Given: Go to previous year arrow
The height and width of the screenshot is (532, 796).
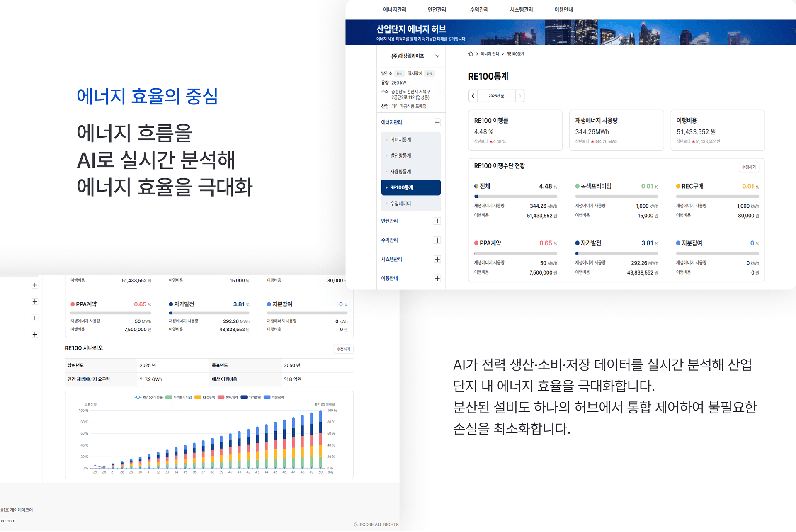Looking at the screenshot, I should click(x=473, y=96).
